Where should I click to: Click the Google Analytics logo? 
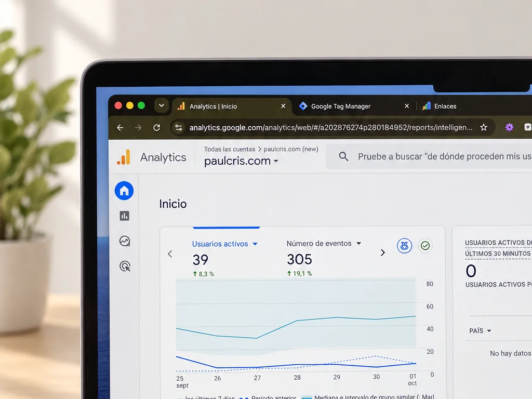pos(124,157)
